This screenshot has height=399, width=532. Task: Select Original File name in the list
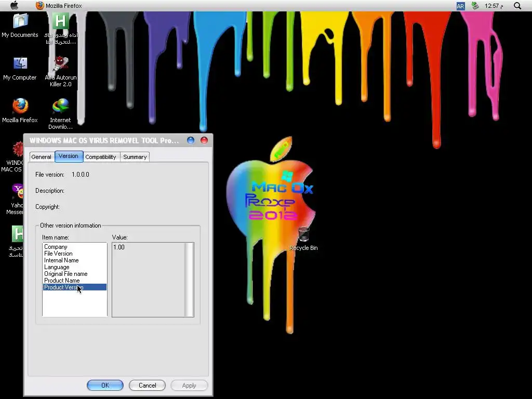[x=75, y=274]
